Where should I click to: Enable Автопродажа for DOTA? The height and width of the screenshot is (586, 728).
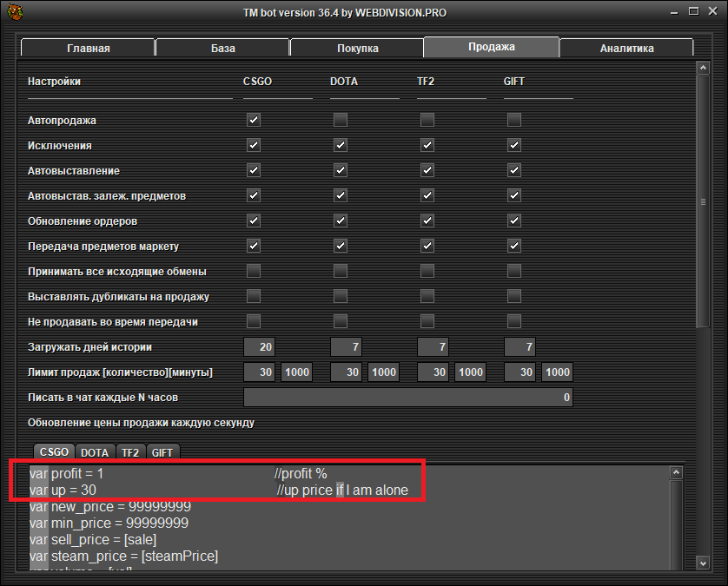(x=341, y=120)
